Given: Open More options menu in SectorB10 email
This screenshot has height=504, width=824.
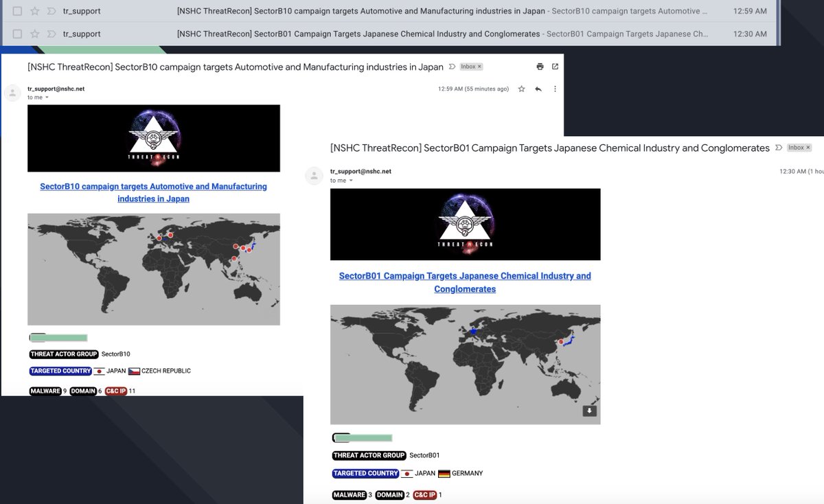Looking at the screenshot, I should (x=555, y=89).
